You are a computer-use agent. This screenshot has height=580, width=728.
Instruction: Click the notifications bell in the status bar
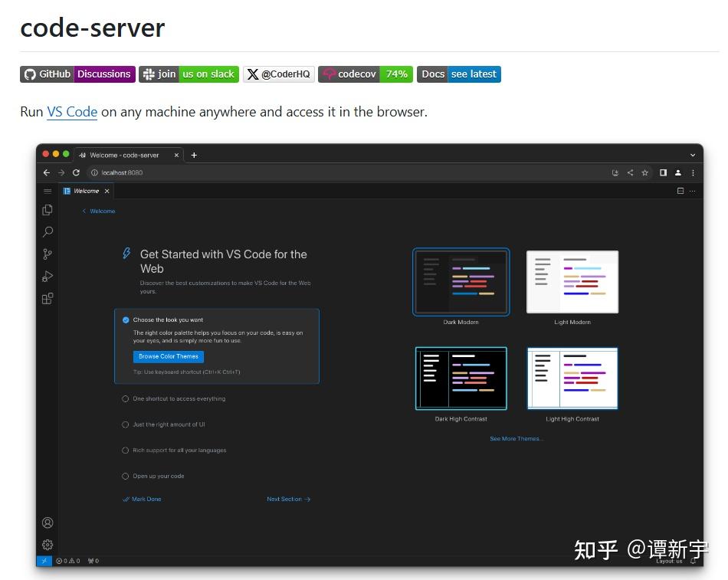[693, 560]
